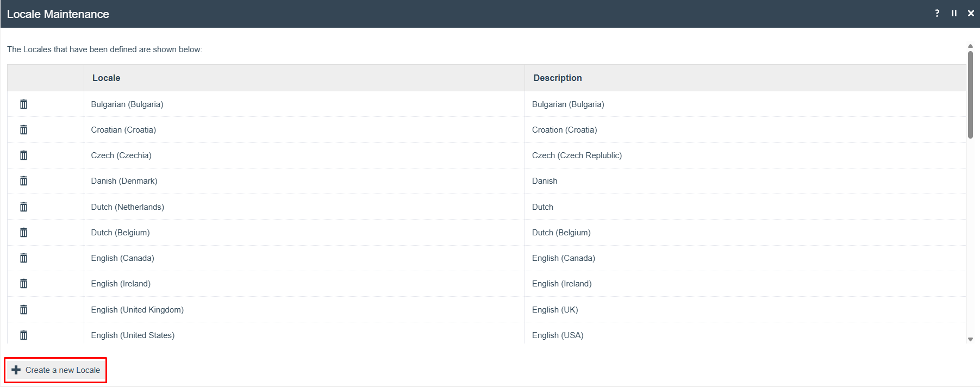Select the English (United Kingdom) locale cell

tap(304, 309)
